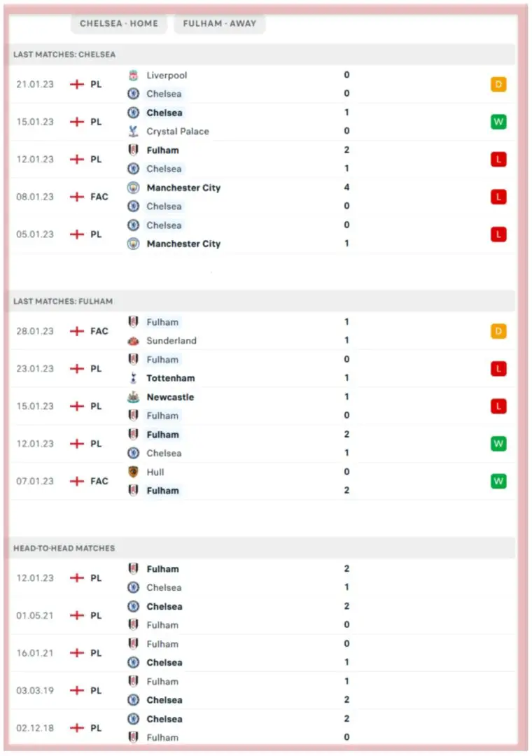
Task: Click the Liverpool club crest icon
Action: coord(133,75)
